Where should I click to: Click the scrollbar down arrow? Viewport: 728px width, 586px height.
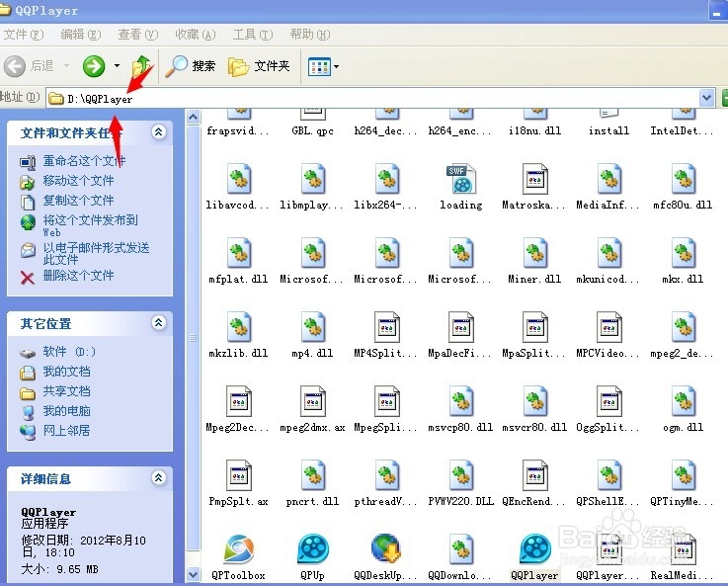pyautogui.click(x=194, y=575)
